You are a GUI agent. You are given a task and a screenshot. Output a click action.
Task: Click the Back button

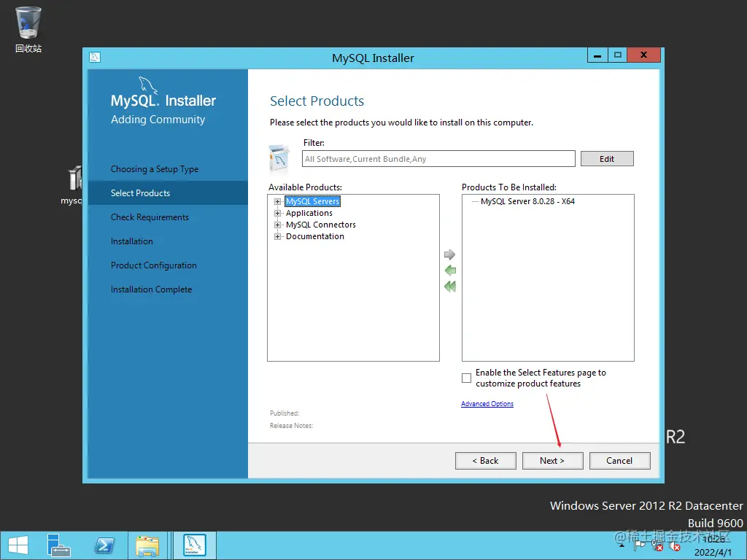[x=485, y=461]
